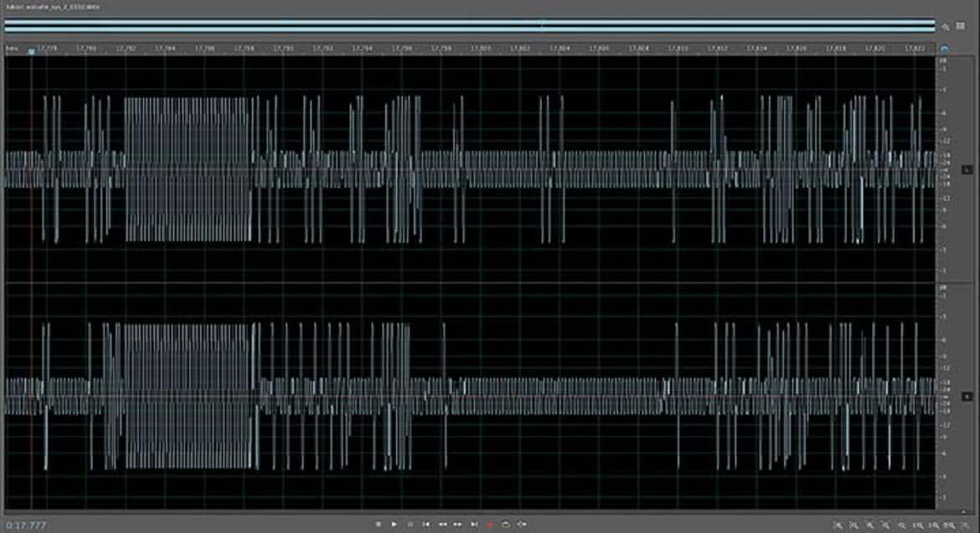This screenshot has width=980, height=533.
Task: Click the last zoom icon at bottom-right
Action: coord(966,525)
